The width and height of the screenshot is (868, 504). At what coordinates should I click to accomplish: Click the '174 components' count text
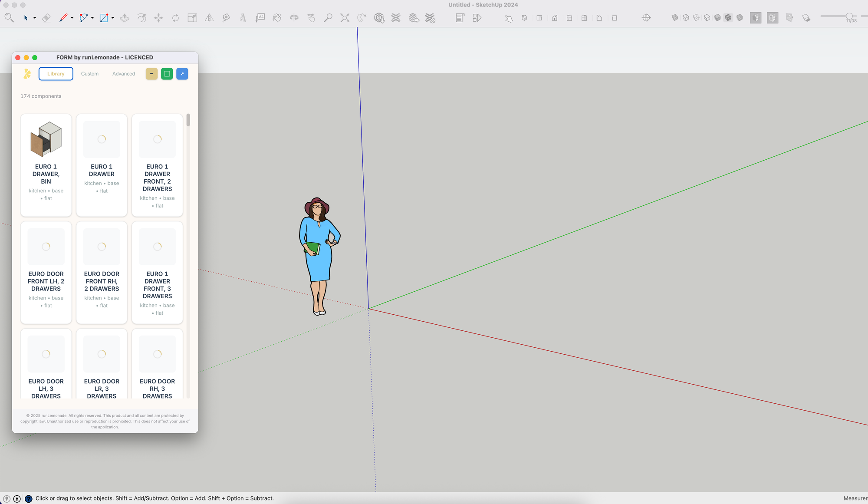click(x=41, y=96)
